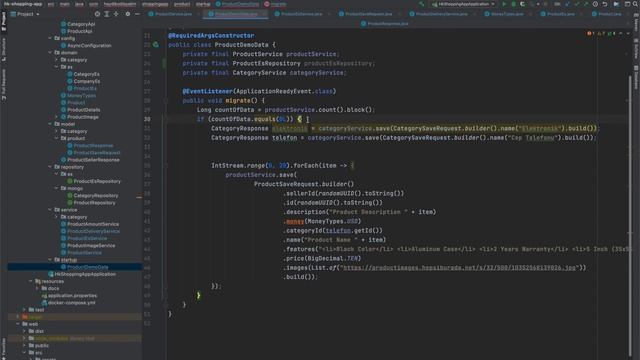Collapse the web folder
Screen dimensions: 640x360
18,324
